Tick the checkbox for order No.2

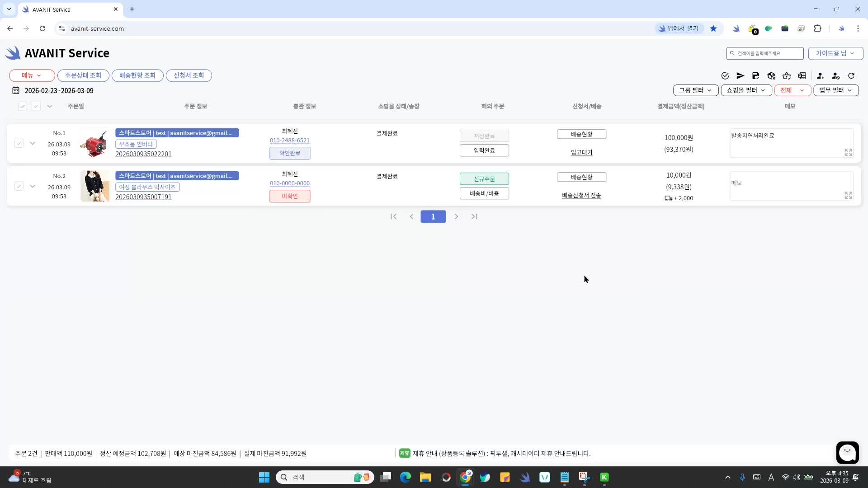point(19,186)
